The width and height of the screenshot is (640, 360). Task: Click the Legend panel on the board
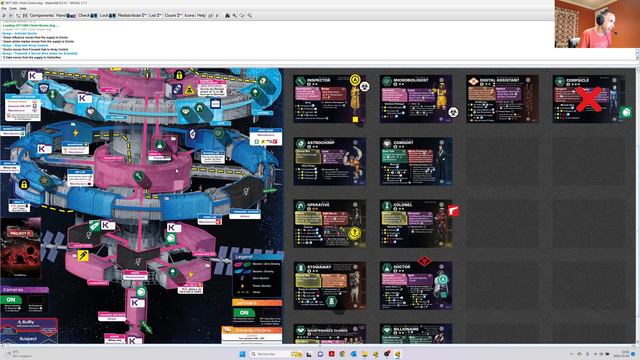257,275
